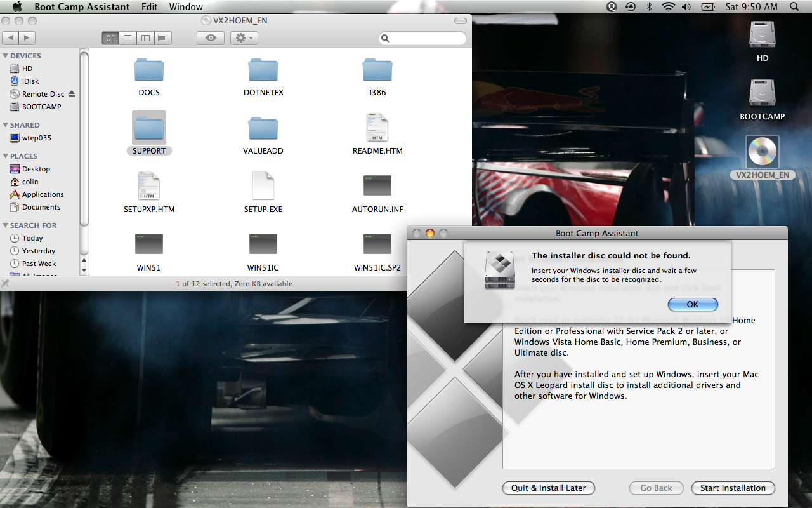Collapse the PLACES sidebar section
The image size is (812, 508).
click(6, 156)
